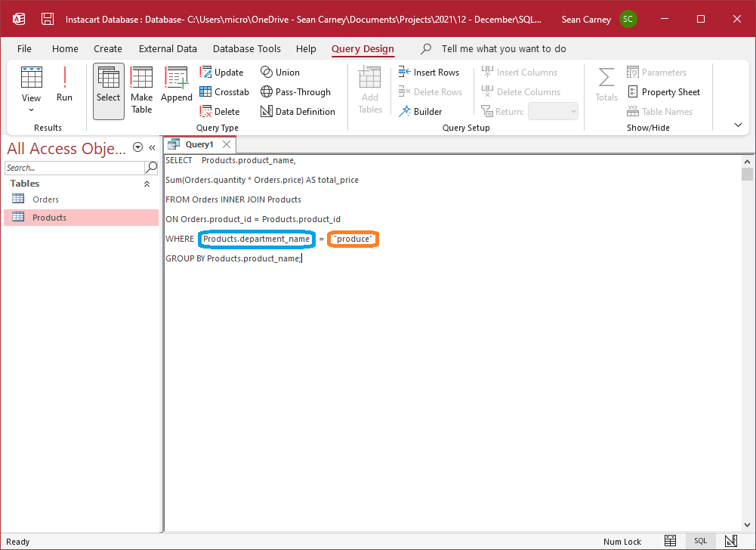Collapse the Tables group
Viewport: 756px width, 550px height.
click(x=147, y=184)
